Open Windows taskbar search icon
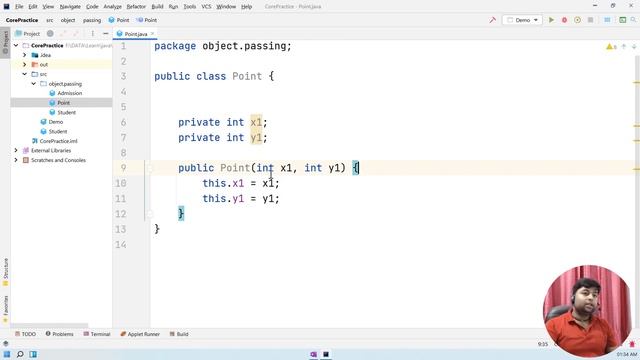This screenshot has width=640, height=360. point(20,354)
